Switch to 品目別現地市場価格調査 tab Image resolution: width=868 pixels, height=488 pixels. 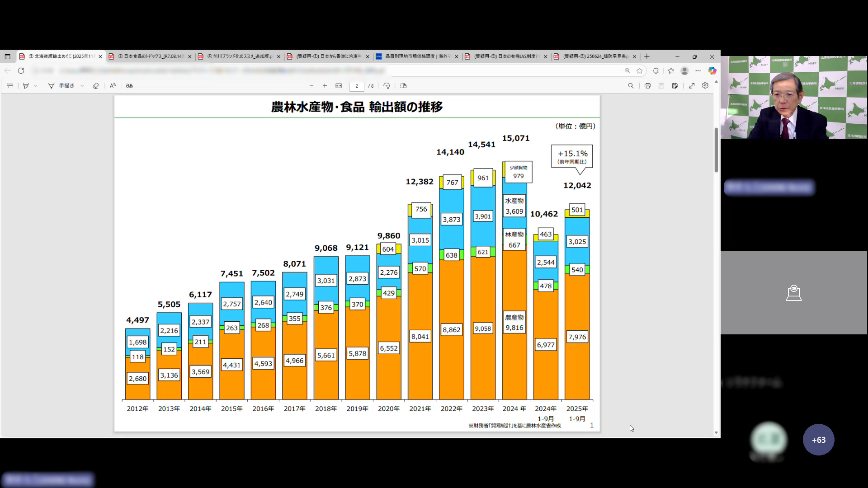point(416,56)
